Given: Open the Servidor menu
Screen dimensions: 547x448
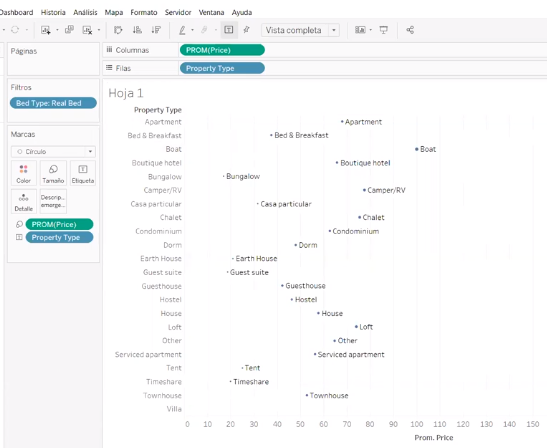Looking at the screenshot, I should click(178, 13).
